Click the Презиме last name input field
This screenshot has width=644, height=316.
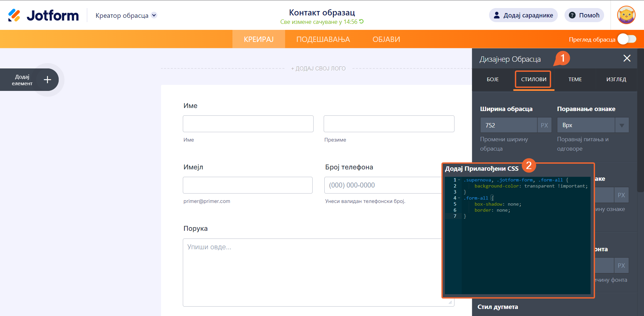(x=389, y=124)
